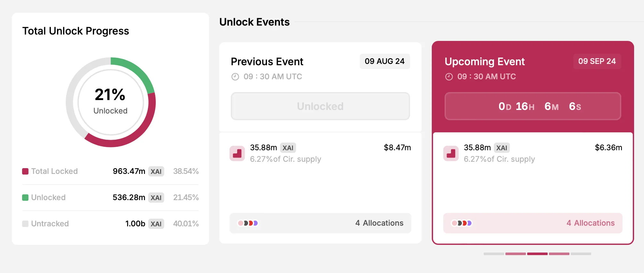The height and width of the screenshot is (273, 644).
Task: Click allocation dots icon in Upcoming Event
Action: tap(462, 223)
